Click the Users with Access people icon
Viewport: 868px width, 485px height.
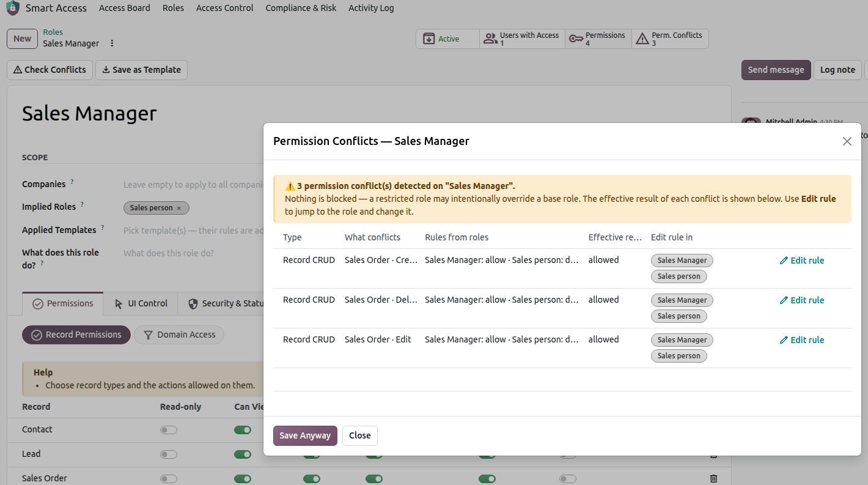pyautogui.click(x=490, y=39)
